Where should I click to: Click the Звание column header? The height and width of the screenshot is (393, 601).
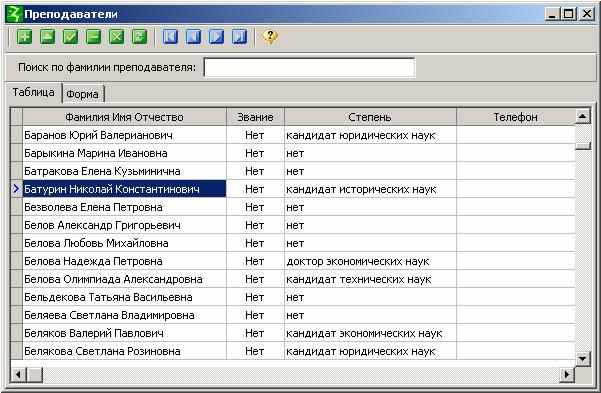255,117
